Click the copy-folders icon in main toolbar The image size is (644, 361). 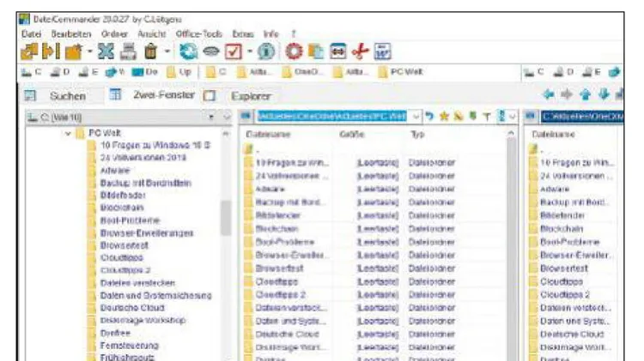coord(29,51)
